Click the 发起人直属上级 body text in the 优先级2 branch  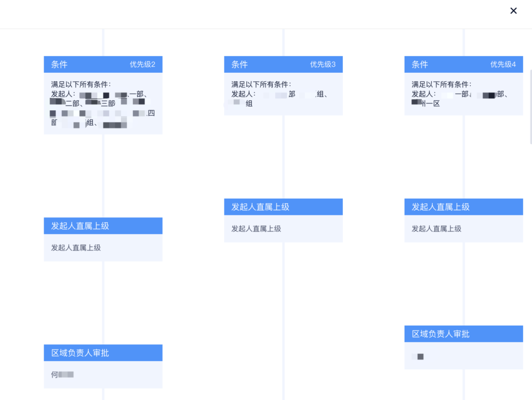tap(76, 248)
